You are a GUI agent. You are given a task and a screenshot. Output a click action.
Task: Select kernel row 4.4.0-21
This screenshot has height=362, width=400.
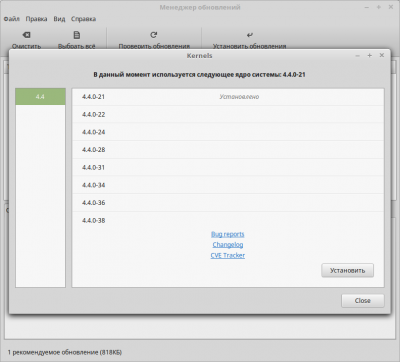(x=228, y=97)
